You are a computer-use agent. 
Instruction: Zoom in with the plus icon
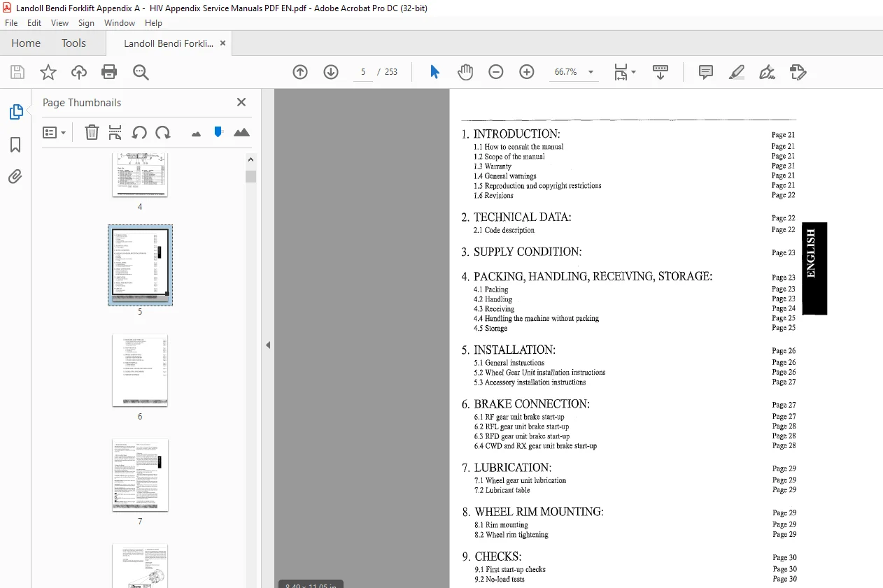pyautogui.click(x=527, y=72)
